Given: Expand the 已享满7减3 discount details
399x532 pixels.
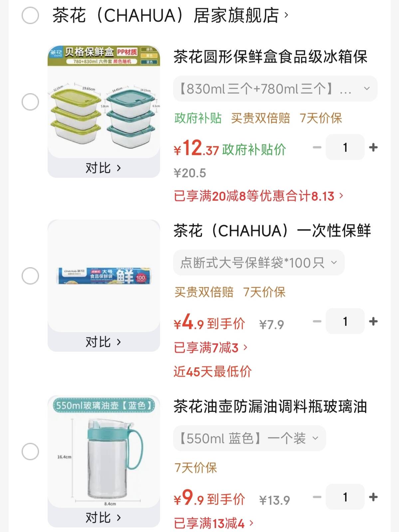Looking at the screenshot, I should pyautogui.click(x=211, y=348).
